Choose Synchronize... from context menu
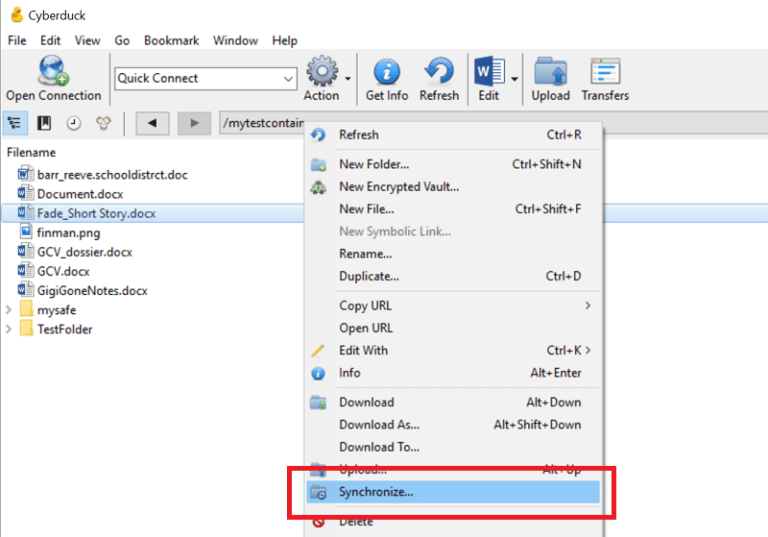This screenshot has width=768, height=537. (x=453, y=492)
